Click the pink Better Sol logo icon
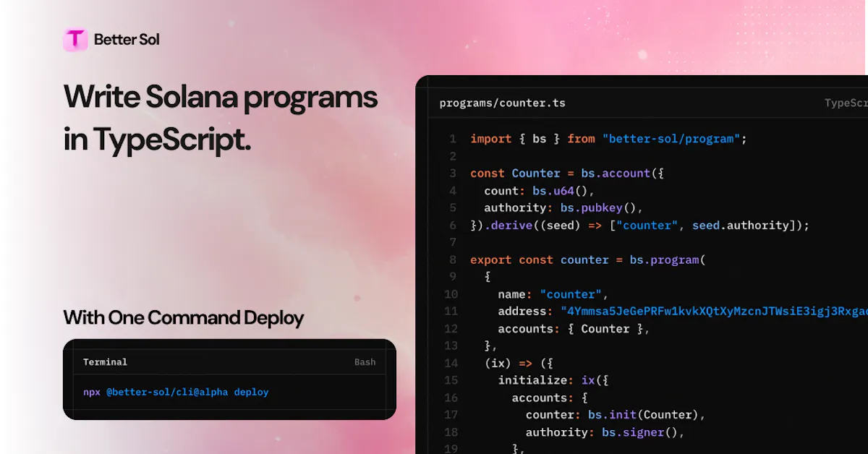Screen dimensions: 868x454 [75, 40]
